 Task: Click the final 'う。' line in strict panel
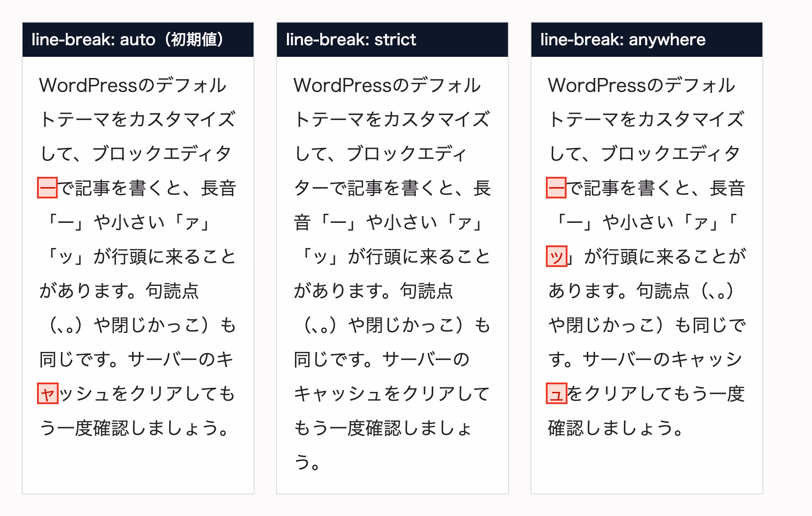click(x=307, y=462)
